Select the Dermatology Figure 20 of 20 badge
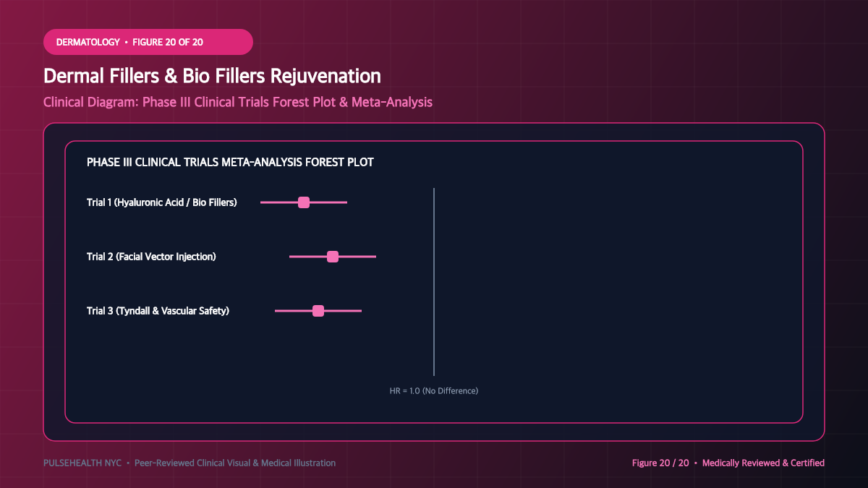The image size is (868, 488). pos(148,42)
